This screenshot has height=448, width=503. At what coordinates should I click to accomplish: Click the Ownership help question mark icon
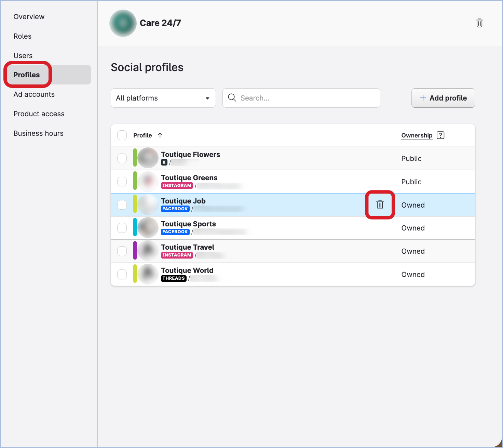440,135
